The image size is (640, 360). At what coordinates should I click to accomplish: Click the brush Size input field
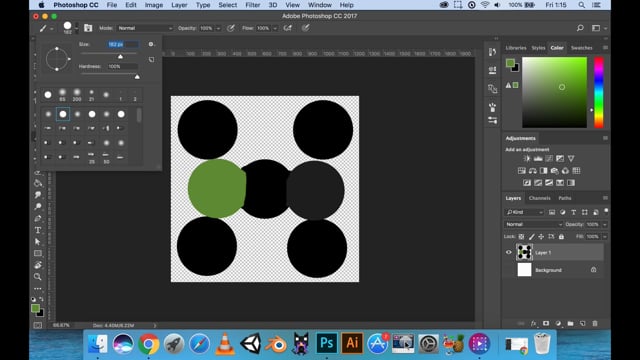pyautogui.click(x=122, y=44)
